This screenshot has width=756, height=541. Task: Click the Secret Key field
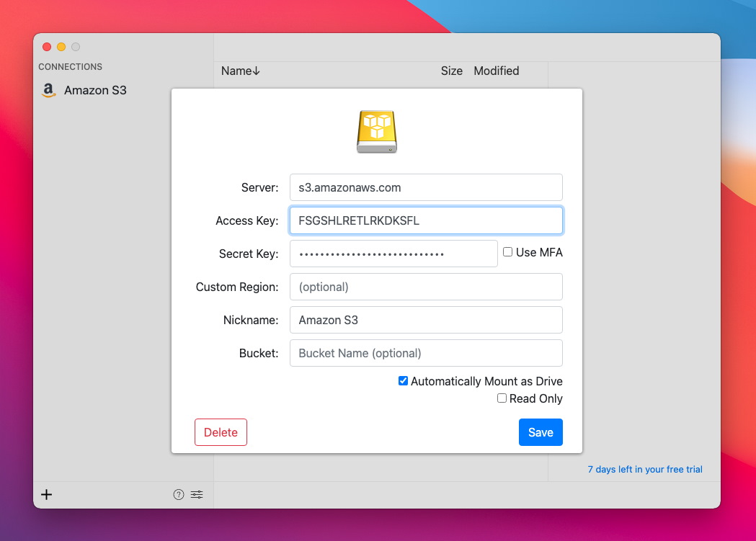393,254
